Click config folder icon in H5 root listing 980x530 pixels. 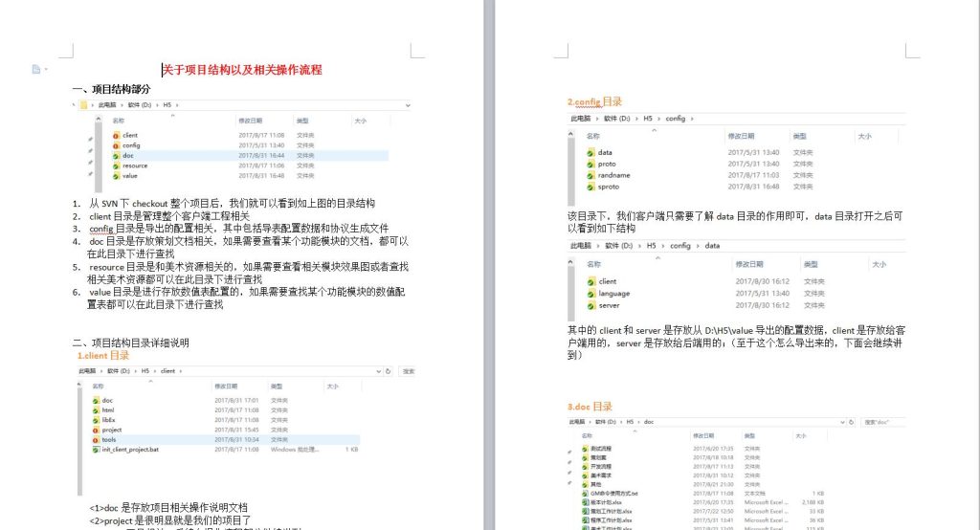pos(116,145)
